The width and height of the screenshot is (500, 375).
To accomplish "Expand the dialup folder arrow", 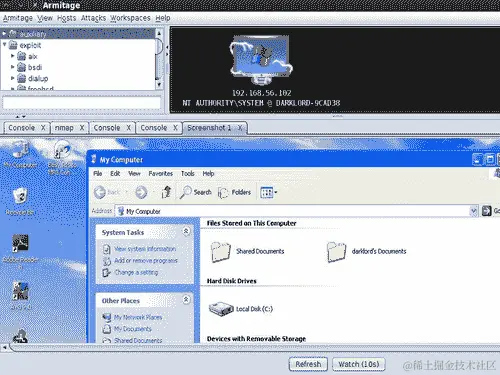I will 13,78.
